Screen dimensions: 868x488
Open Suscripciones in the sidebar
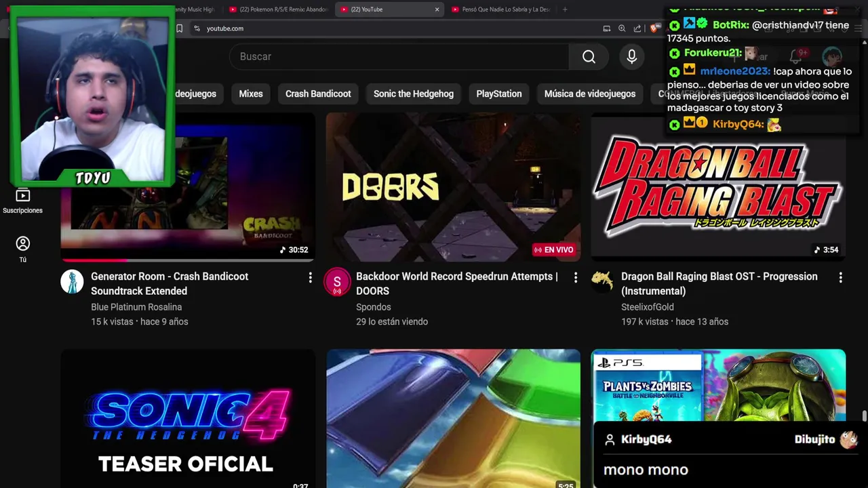click(x=22, y=201)
